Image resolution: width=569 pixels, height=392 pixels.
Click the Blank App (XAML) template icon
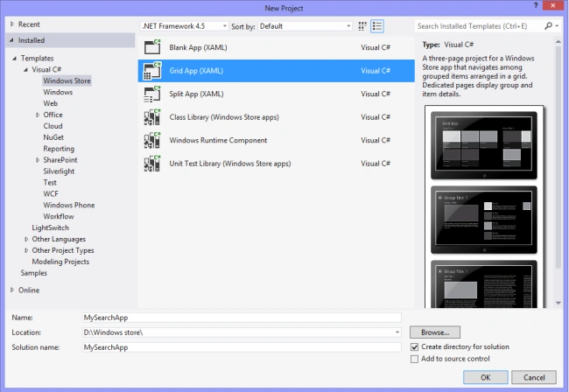(152, 47)
